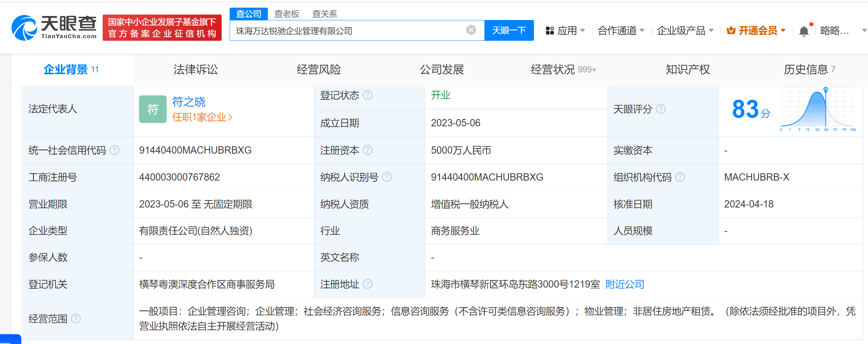Open the user account dropdown 略略…
Image resolution: width=868 pixels, height=344 pixels.
pyautogui.click(x=843, y=31)
